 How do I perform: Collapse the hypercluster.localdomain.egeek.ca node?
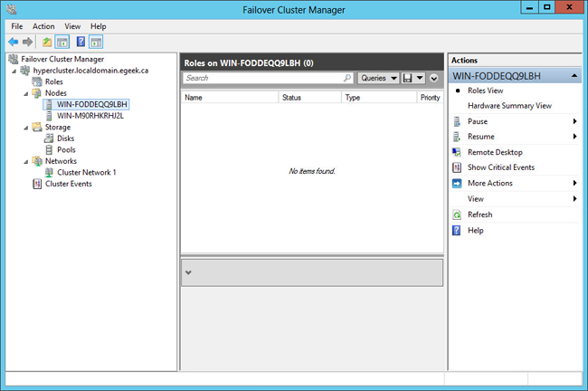click(x=14, y=71)
